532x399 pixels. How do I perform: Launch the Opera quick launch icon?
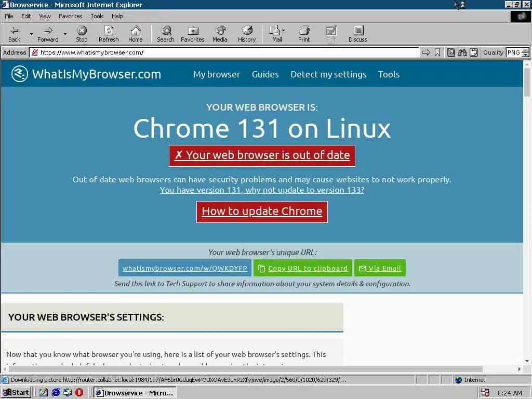point(79,393)
